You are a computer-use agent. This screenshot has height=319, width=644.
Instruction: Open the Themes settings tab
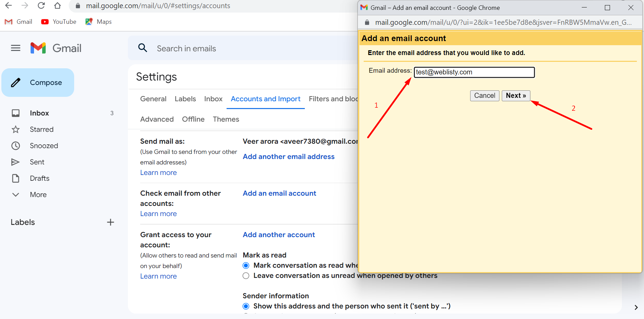226,119
